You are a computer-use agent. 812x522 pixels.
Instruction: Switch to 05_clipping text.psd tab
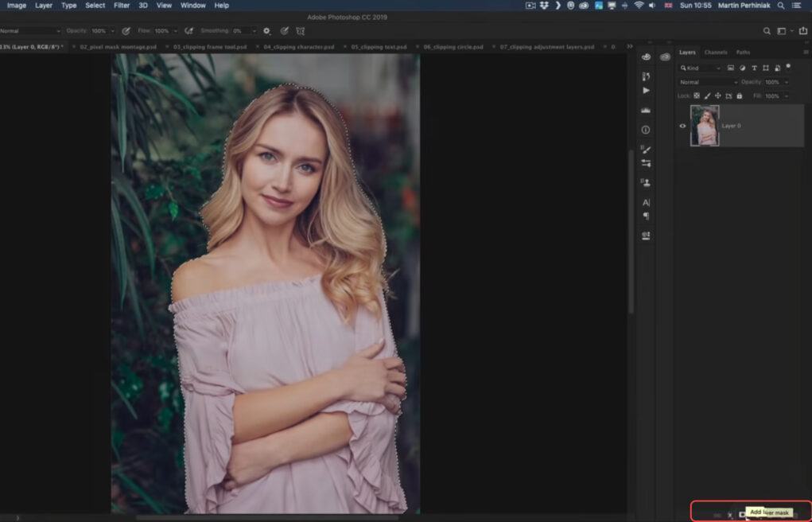click(x=379, y=47)
